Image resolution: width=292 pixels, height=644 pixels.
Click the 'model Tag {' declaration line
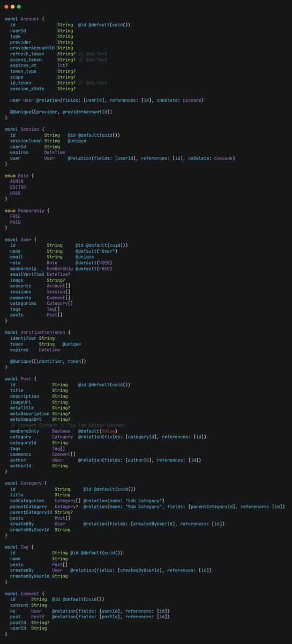coord(19,547)
